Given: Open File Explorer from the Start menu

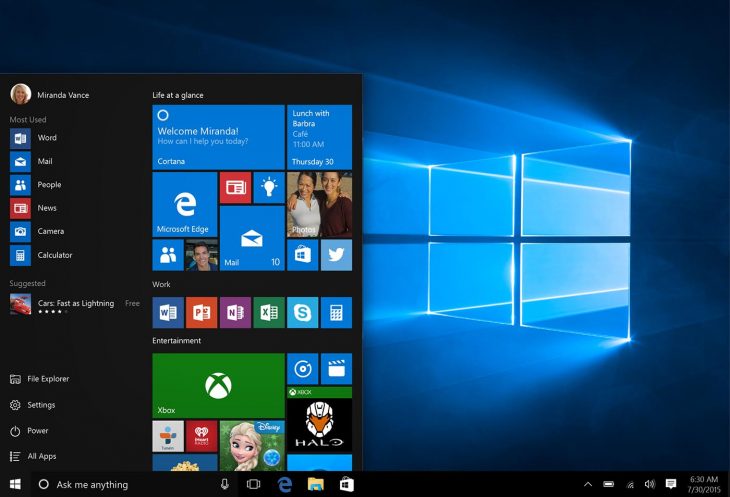Looking at the screenshot, I should click(40, 379).
